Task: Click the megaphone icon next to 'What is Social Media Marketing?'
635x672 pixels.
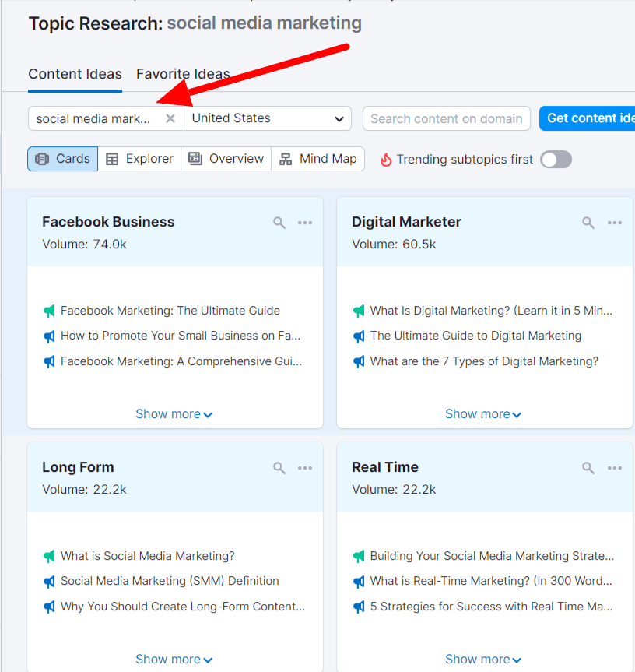Action: [x=50, y=555]
